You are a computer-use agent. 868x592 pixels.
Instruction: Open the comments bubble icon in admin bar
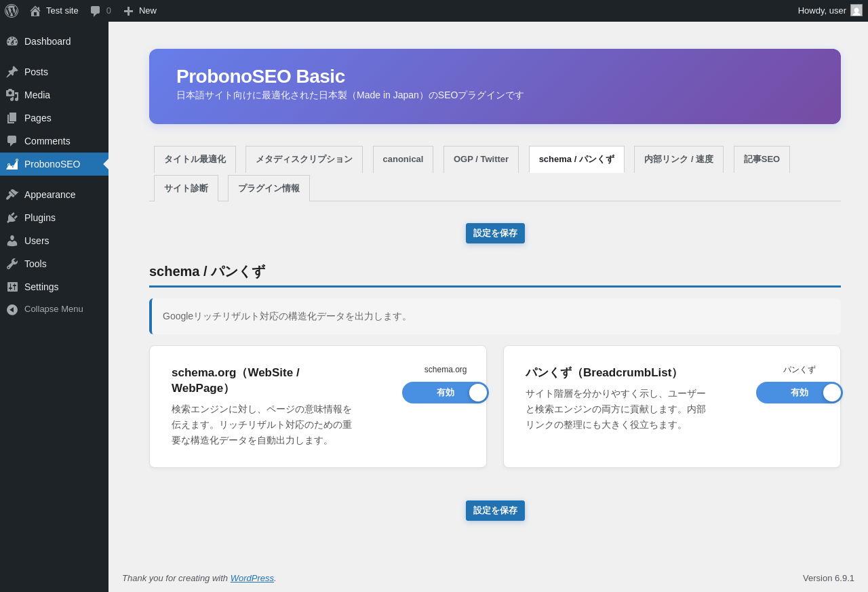[95, 11]
